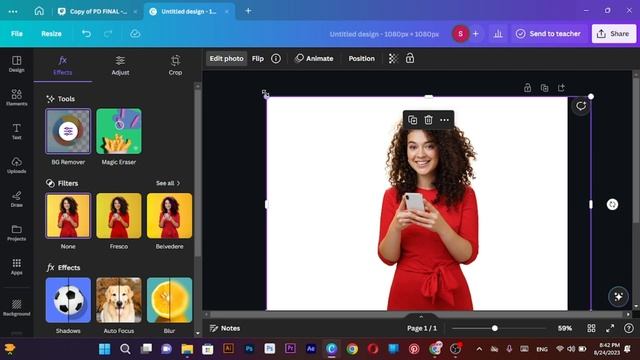Viewport: 640px width, 360px height.
Task: Open more options on floating toolbar
Action: pyautogui.click(x=444, y=120)
